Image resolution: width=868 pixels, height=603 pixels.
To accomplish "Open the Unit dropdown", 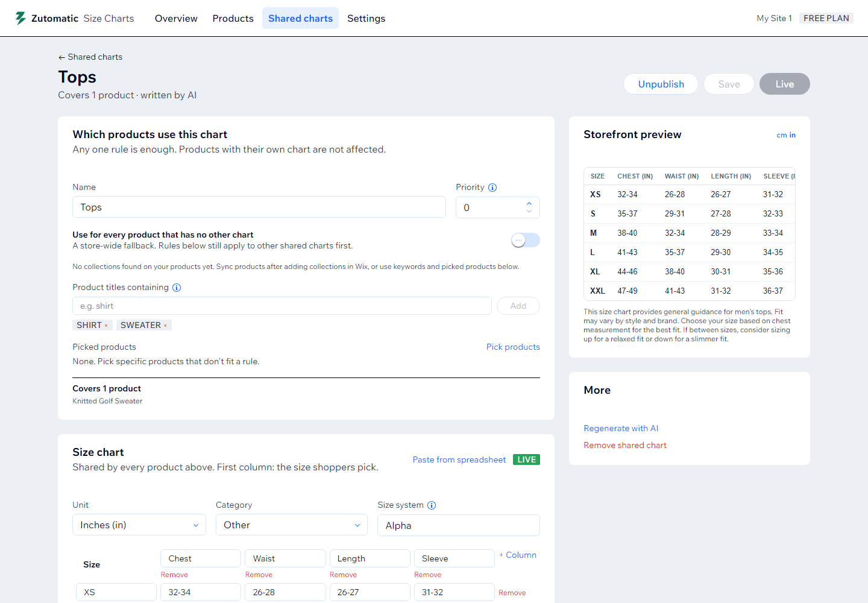I will 139,525.
